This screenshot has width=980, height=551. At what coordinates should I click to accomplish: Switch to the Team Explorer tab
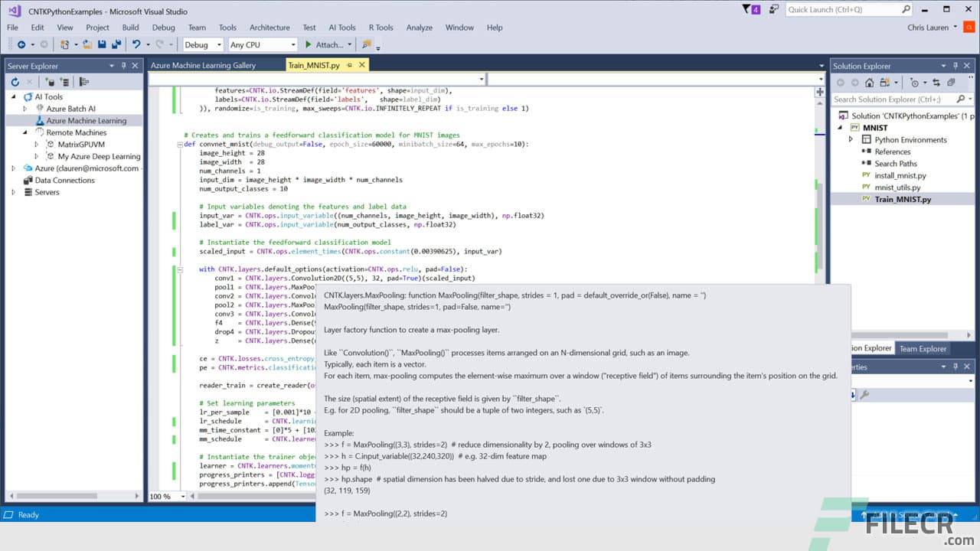922,348
